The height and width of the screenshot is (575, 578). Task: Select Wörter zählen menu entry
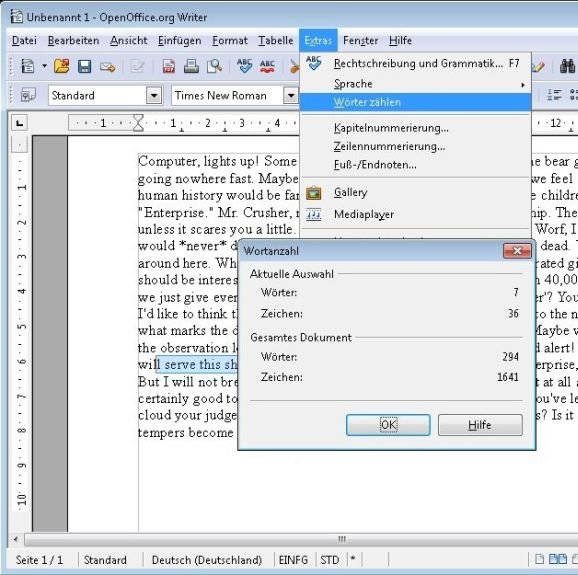point(415,102)
